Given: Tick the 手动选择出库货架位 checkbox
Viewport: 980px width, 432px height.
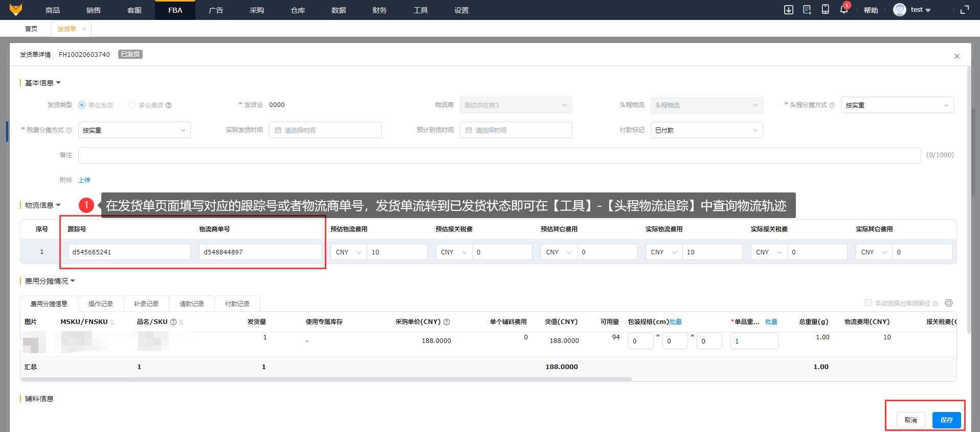Looking at the screenshot, I should pos(868,303).
